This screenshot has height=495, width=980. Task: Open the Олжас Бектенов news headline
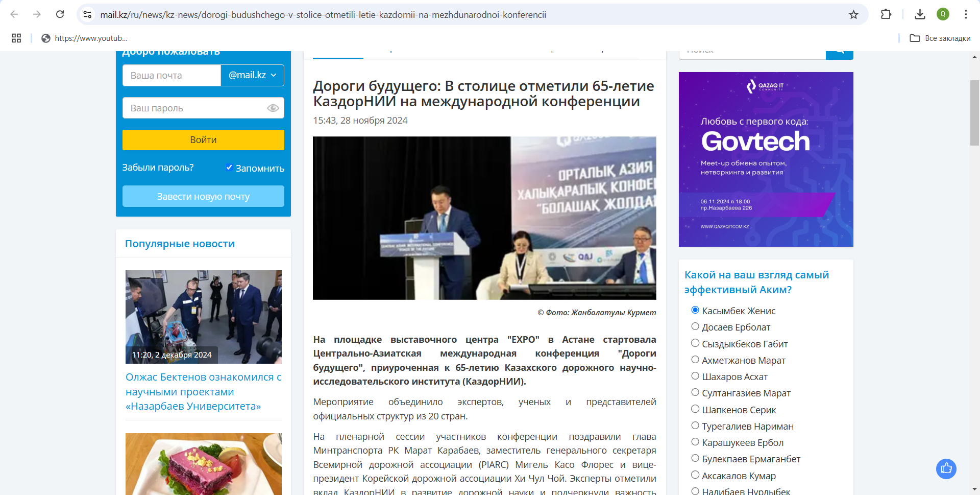pyautogui.click(x=204, y=391)
